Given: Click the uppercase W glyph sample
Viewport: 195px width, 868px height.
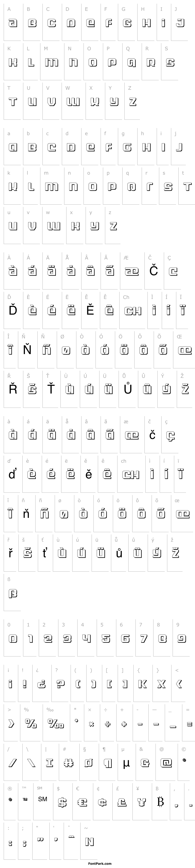Looking at the screenshot, I should 73,102.
